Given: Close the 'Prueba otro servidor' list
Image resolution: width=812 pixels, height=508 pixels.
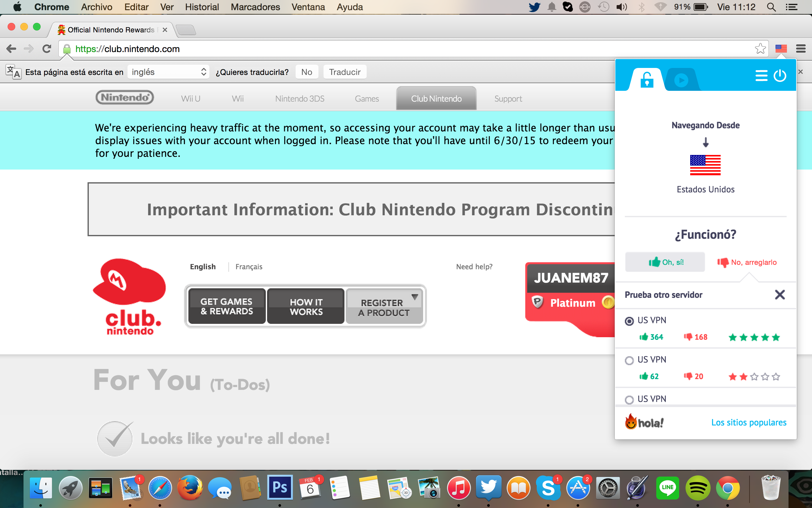Looking at the screenshot, I should tap(780, 295).
